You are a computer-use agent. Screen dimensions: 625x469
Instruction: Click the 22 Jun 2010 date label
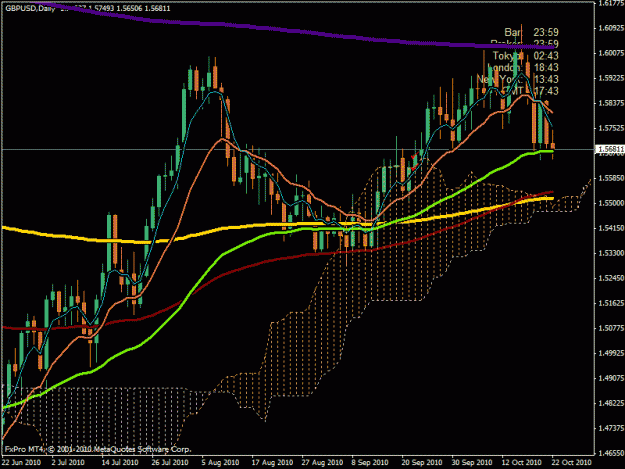(x=21, y=462)
